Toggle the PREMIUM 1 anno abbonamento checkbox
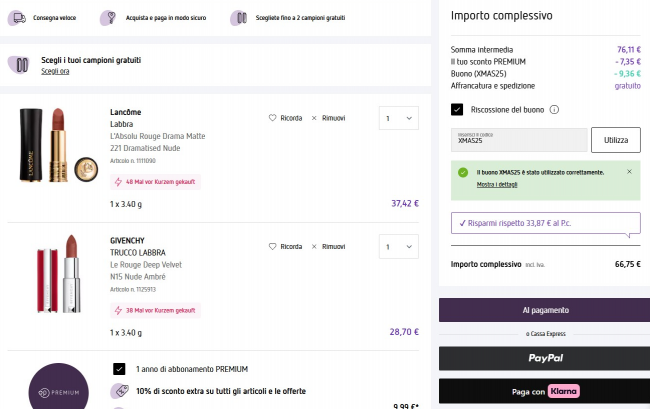650x409 pixels. tap(119, 369)
